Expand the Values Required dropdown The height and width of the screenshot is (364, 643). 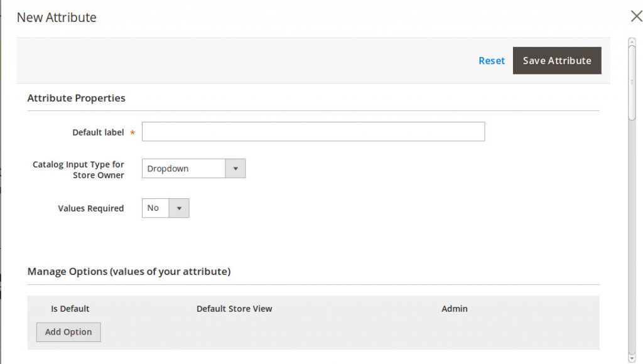click(166, 208)
